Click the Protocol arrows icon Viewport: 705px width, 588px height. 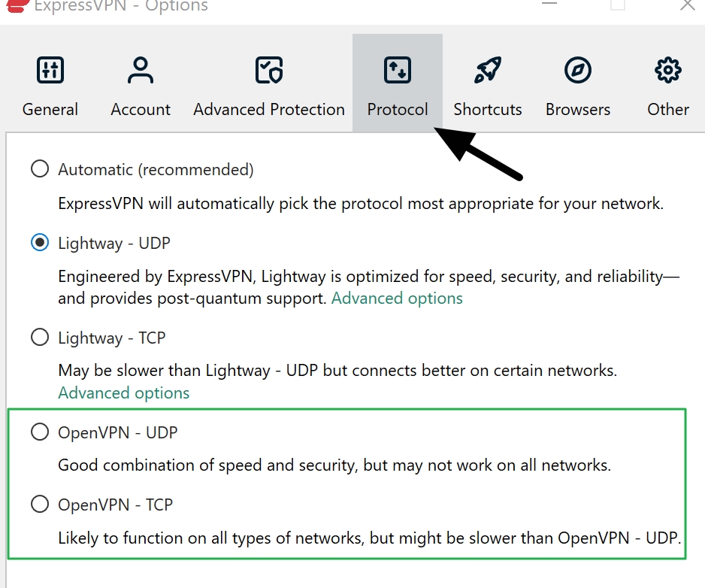click(x=397, y=70)
